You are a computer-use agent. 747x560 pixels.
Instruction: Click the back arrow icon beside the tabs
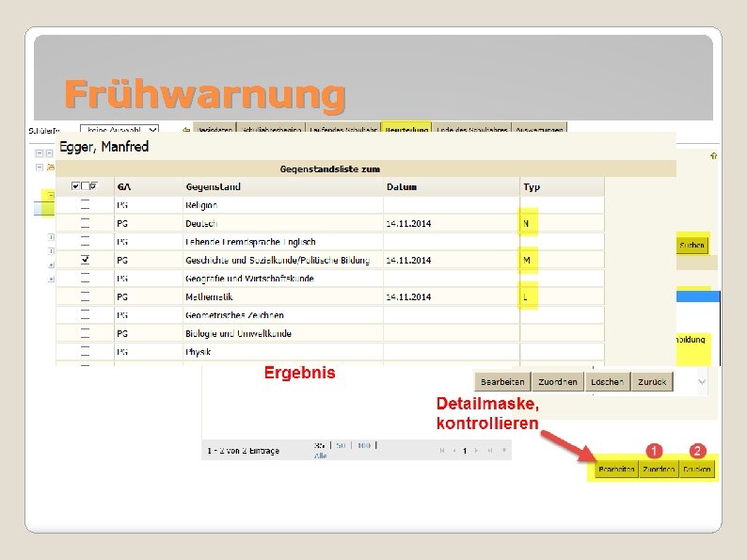186,130
